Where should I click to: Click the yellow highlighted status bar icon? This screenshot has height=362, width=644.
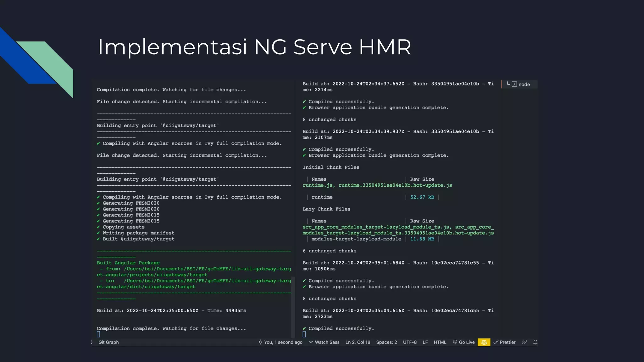pyautogui.click(x=484, y=342)
